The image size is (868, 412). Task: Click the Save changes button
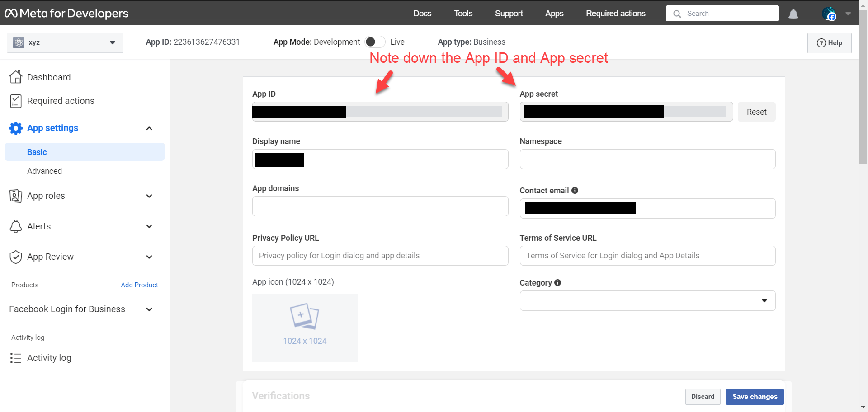(x=755, y=397)
